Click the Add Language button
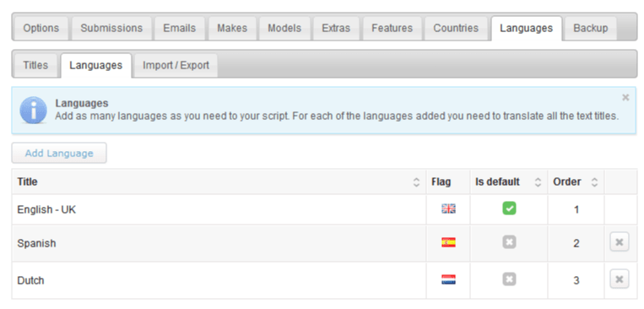The height and width of the screenshot is (309, 644). point(59,154)
